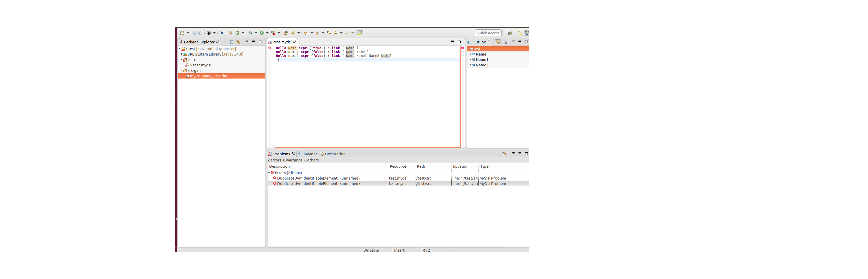Open the Search dropdown arrow
The image size is (868, 279).
[x=299, y=33]
